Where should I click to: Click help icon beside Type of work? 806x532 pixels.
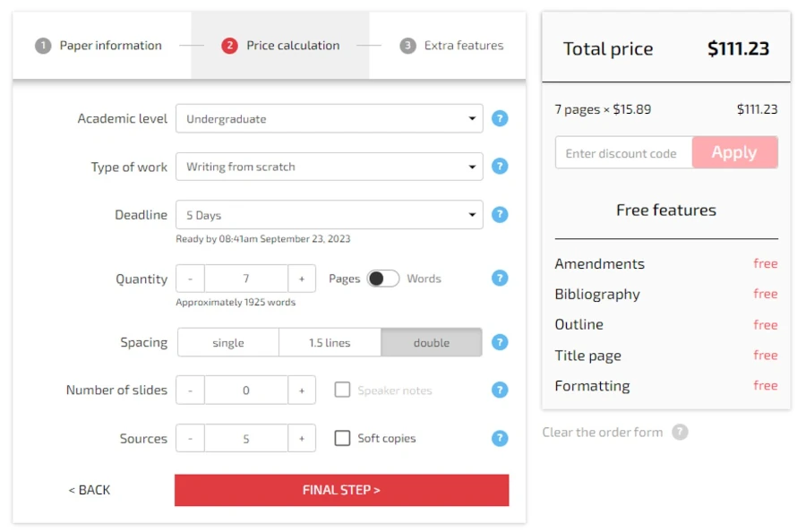[500, 167]
